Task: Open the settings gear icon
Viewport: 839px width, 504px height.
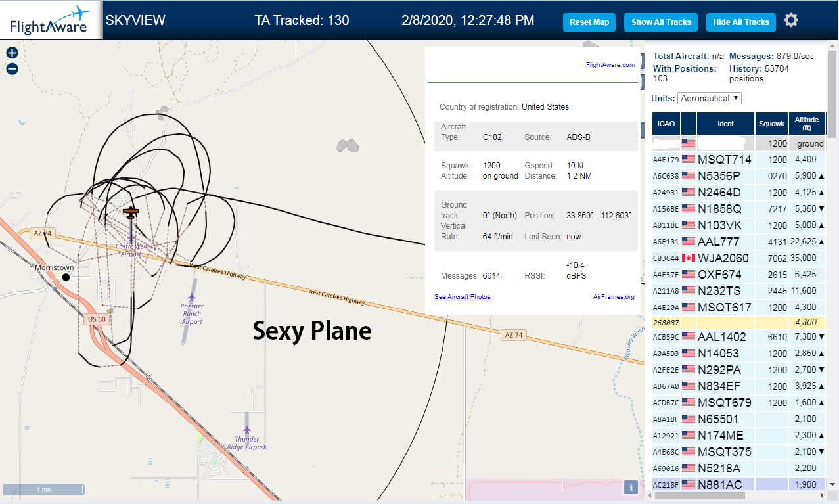Action: [x=791, y=20]
